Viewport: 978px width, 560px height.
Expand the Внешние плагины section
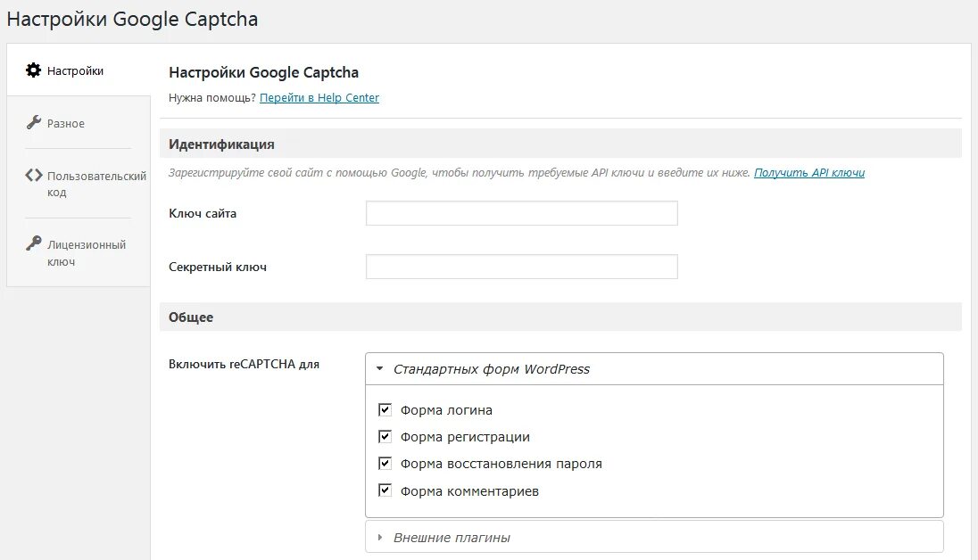[452, 538]
